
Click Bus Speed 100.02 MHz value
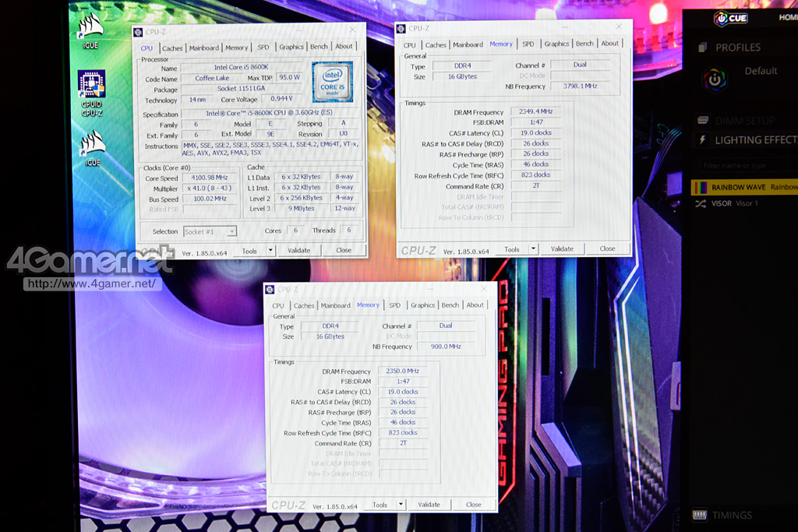pos(209,199)
